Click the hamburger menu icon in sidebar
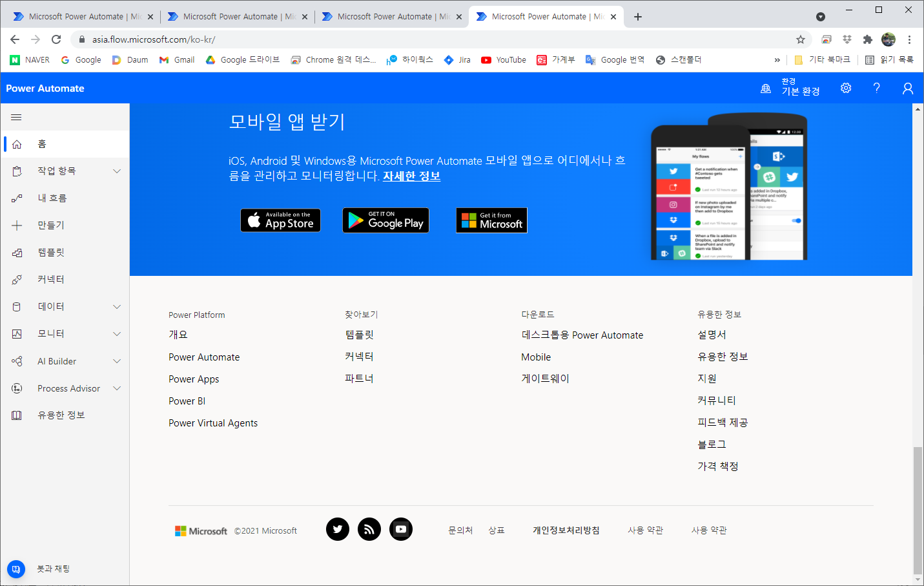924x586 pixels. 16,117
